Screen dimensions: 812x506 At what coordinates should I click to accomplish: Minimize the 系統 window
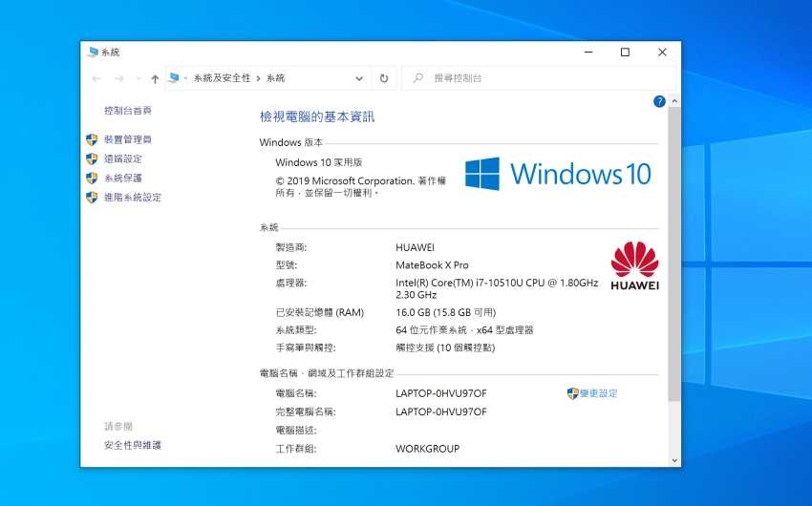point(588,53)
